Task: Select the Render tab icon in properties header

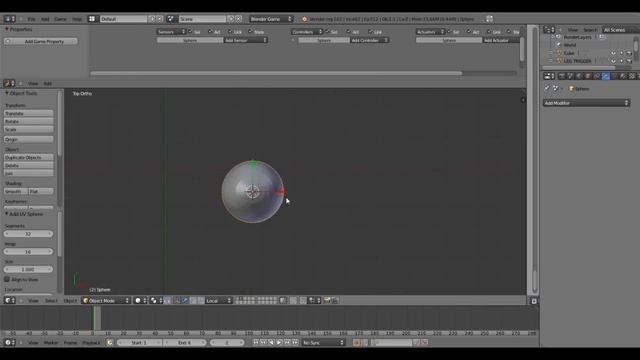Action: (562, 76)
